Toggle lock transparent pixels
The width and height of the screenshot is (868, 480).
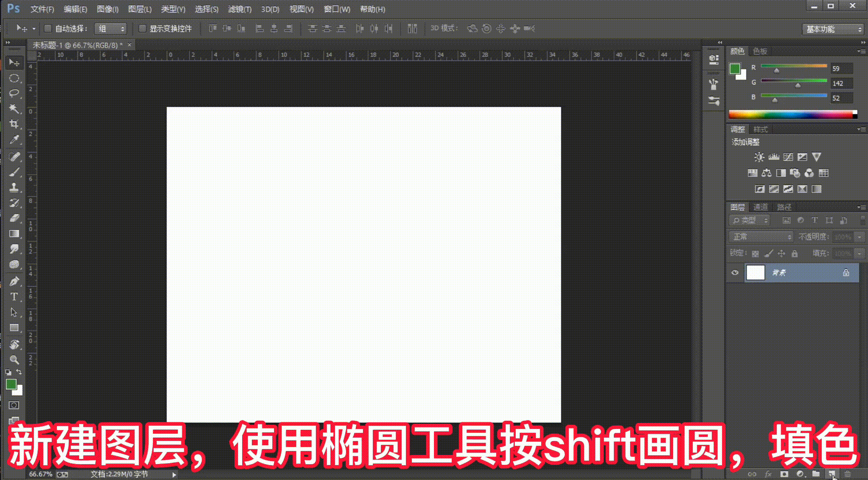coord(755,253)
